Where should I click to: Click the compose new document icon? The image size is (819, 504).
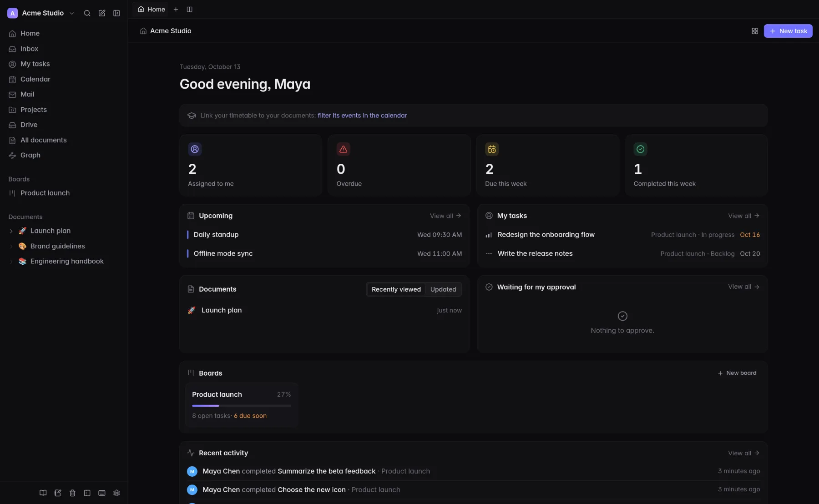(x=102, y=13)
